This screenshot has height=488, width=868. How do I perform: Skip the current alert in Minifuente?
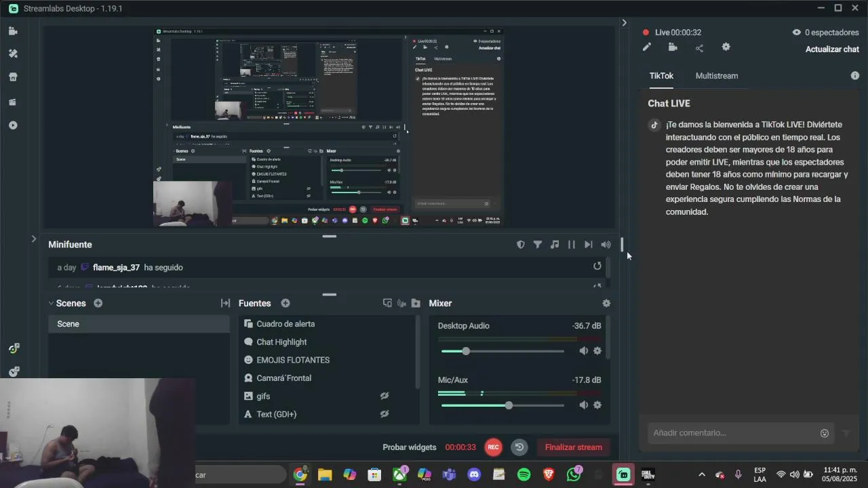[589, 245]
